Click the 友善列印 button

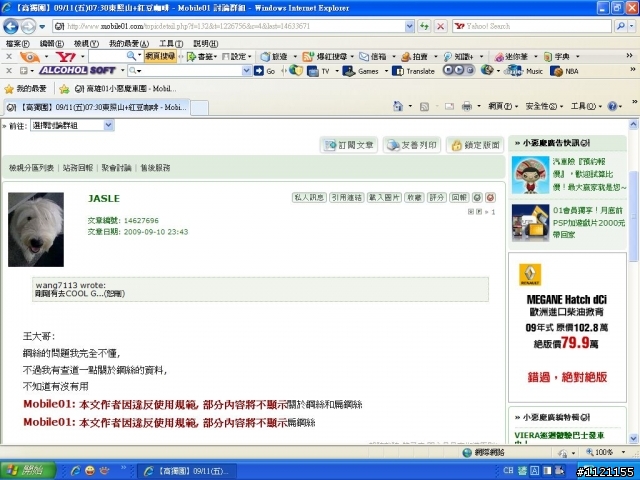pyautogui.click(x=411, y=145)
